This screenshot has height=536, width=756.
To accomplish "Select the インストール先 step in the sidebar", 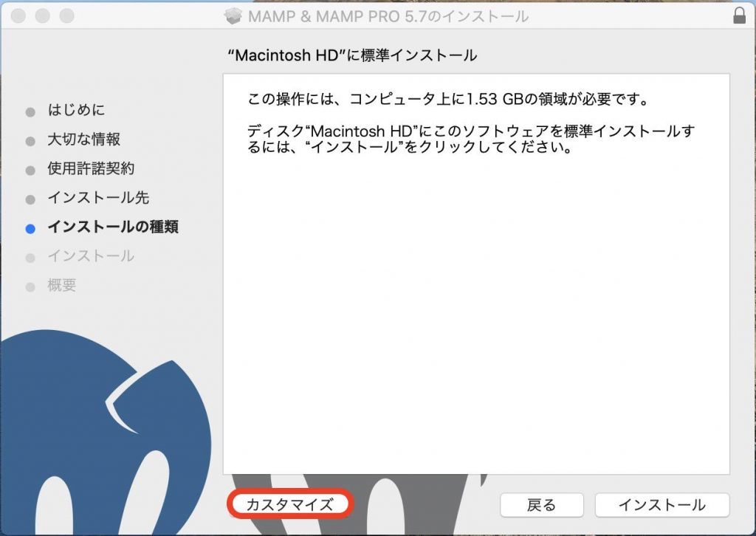I will [x=98, y=198].
